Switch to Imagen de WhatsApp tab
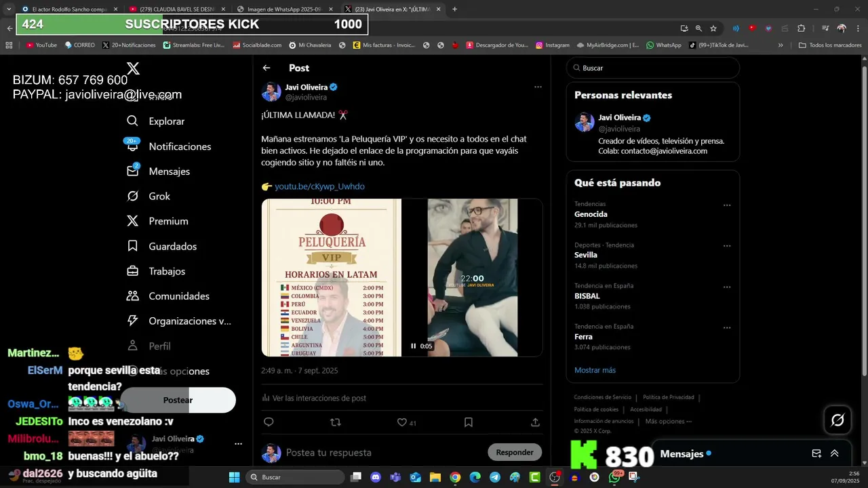The height and width of the screenshot is (488, 868). point(283,9)
